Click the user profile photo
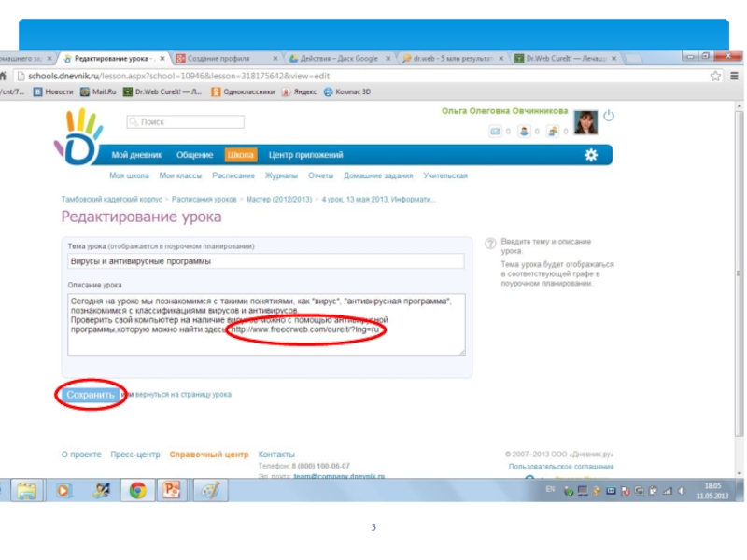The width and height of the screenshot is (747, 560). [585, 122]
